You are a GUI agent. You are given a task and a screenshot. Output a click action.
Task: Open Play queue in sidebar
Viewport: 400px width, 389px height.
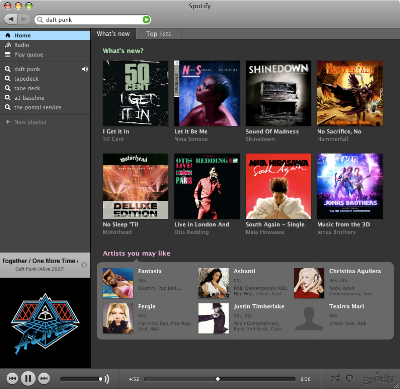point(45,55)
